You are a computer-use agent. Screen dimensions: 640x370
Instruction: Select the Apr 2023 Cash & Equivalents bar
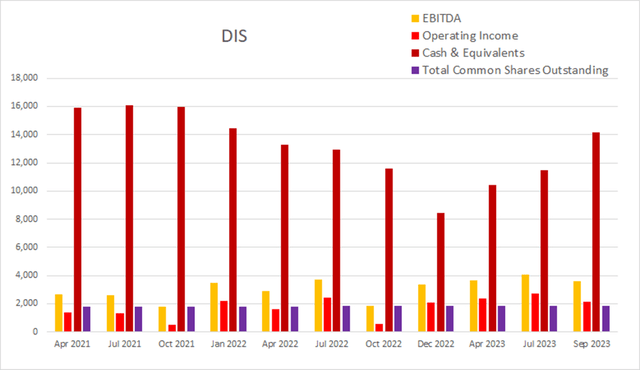point(493,258)
